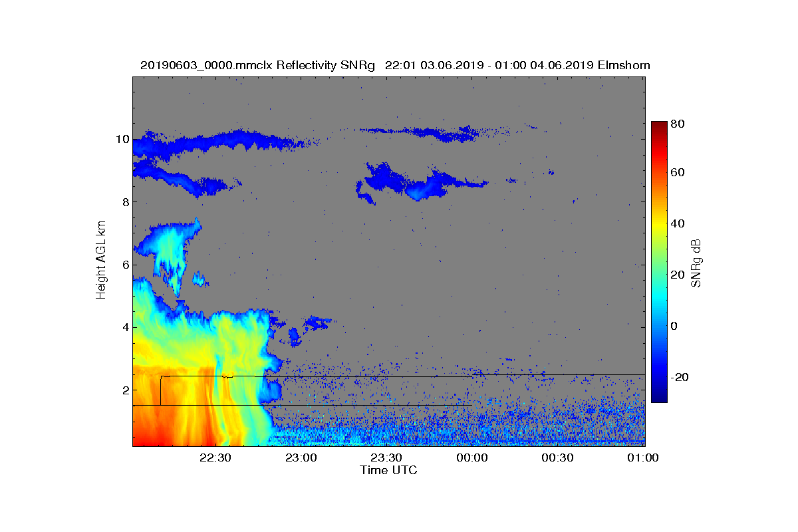This screenshot has width=798, height=532.
Task: Click the 23:30 time axis label
Action: click(x=386, y=458)
